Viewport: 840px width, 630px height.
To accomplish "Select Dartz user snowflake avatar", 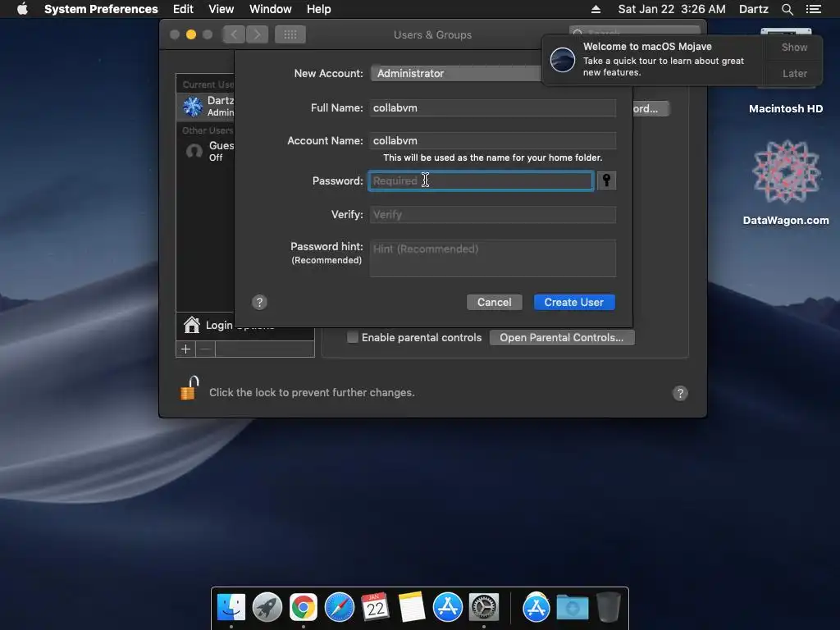I will point(193,106).
